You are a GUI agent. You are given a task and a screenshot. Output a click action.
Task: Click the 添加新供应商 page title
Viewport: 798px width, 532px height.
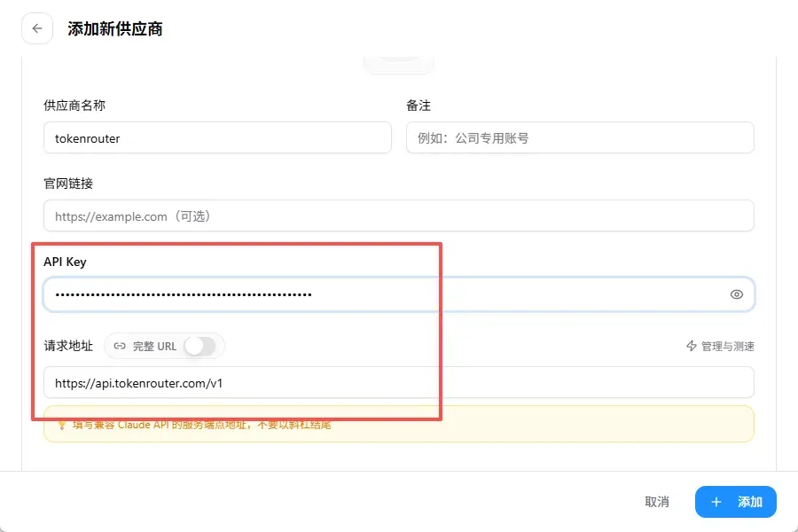[115, 29]
